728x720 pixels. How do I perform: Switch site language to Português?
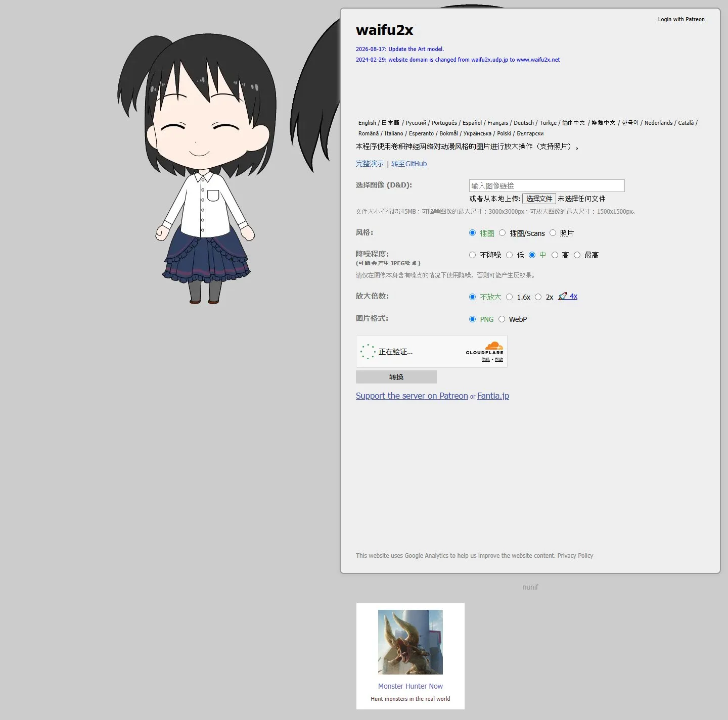[444, 123]
